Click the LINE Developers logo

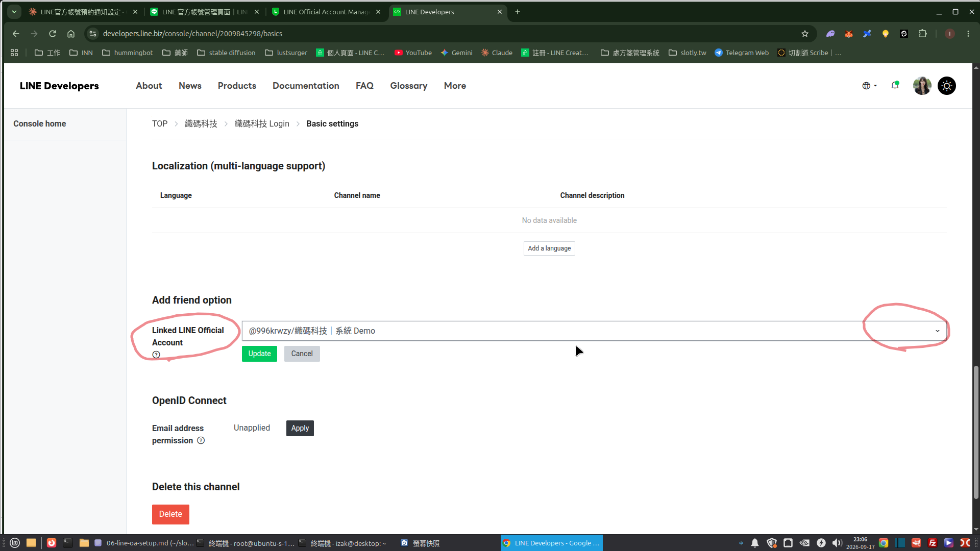59,86
